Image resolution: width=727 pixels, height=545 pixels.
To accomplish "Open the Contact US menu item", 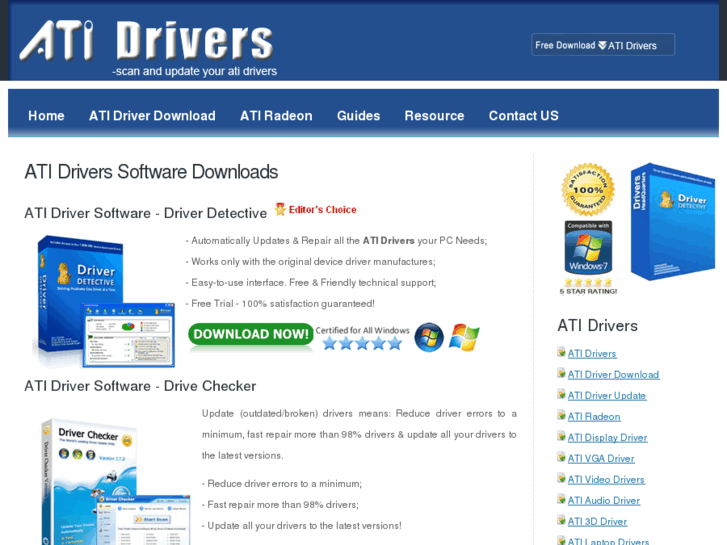I will pyautogui.click(x=523, y=115).
